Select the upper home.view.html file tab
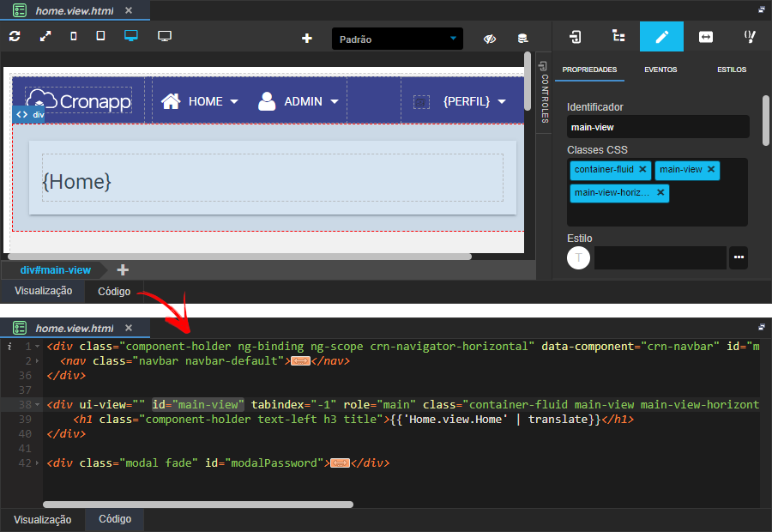772x532 pixels. (x=74, y=10)
